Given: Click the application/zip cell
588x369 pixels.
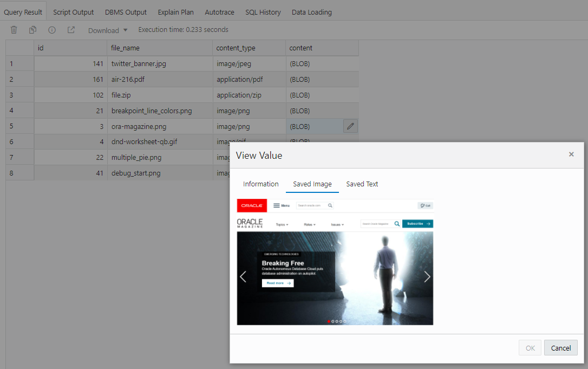Looking at the screenshot, I should (x=250, y=95).
